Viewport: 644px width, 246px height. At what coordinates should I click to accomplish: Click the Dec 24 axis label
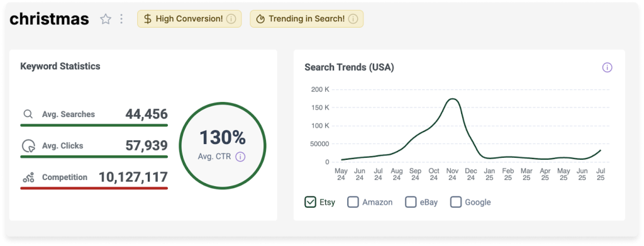coord(471,174)
